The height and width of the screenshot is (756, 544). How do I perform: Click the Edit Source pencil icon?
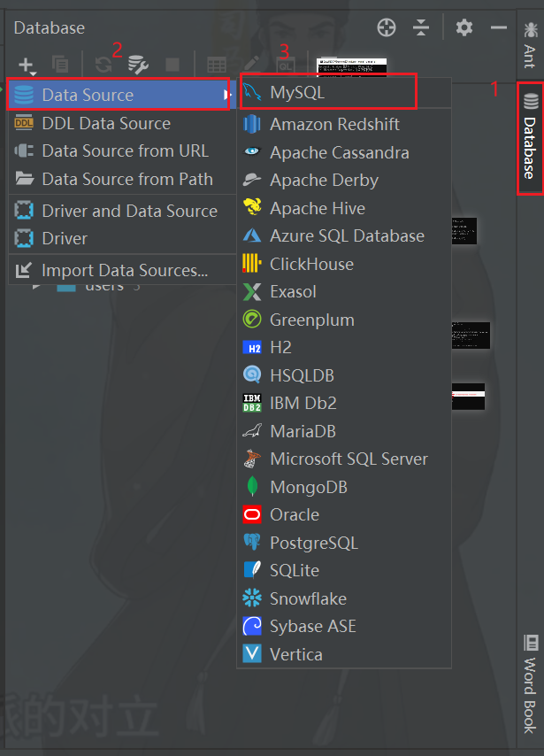tap(251, 64)
